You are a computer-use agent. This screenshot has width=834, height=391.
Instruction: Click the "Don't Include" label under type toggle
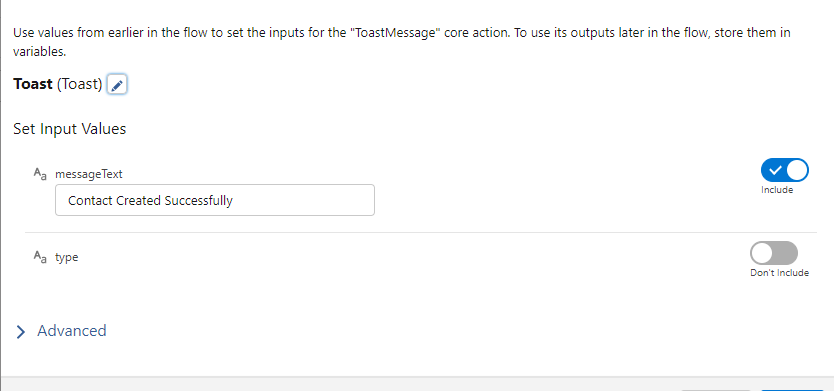tap(779, 273)
